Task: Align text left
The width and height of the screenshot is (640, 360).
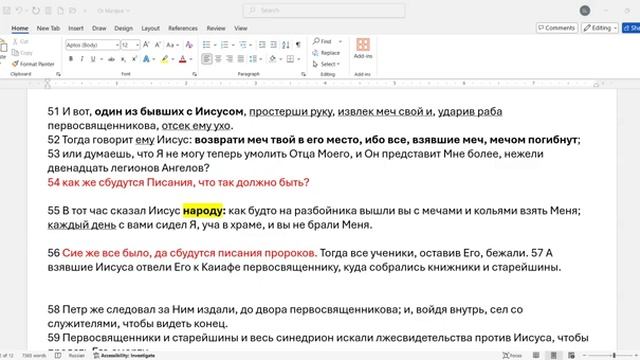Action: tap(207, 59)
